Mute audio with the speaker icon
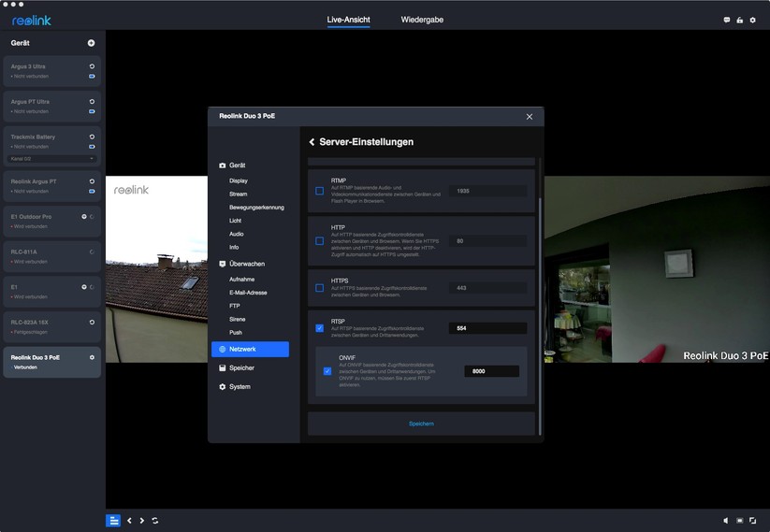 tap(726, 521)
